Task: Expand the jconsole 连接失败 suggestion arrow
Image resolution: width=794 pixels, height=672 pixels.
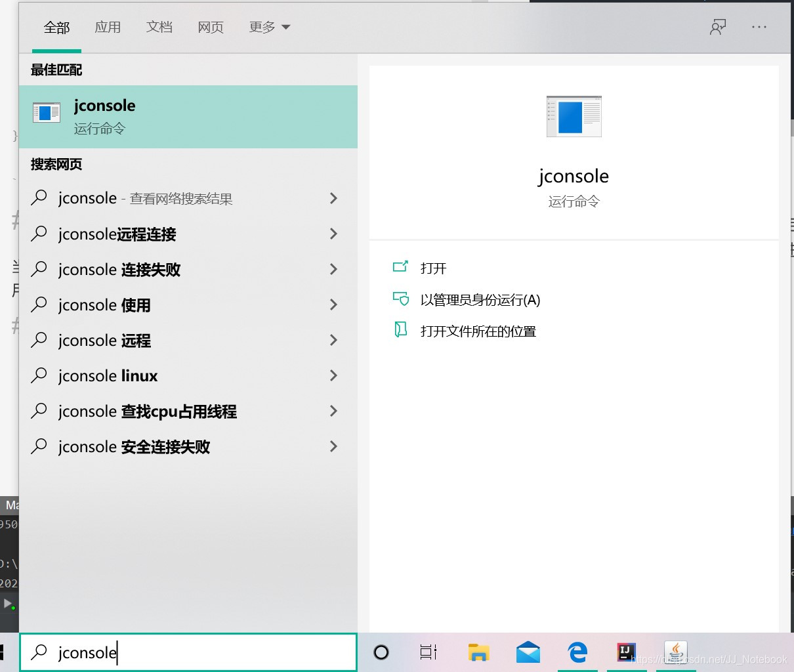Action: [333, 269]
